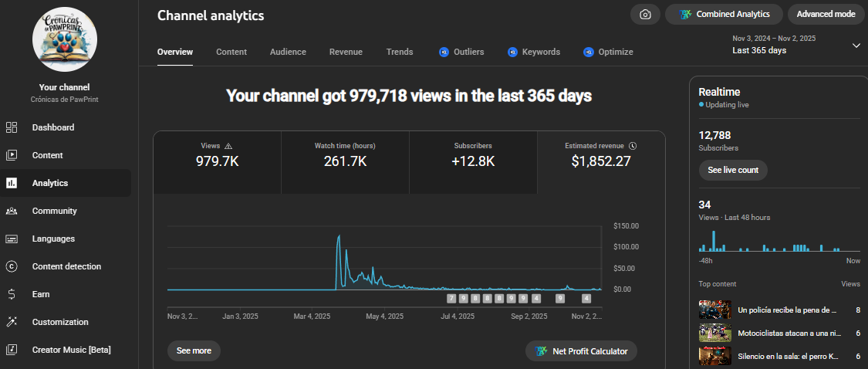Switch to Advanced mode
868x369 pixels.
[826, 14]
